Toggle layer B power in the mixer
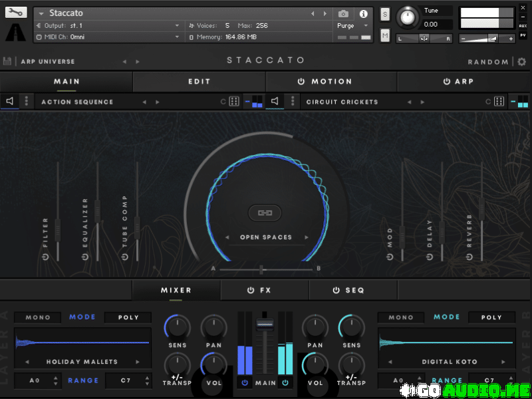Image resolution: width=532 pixels, height=399 pixels. tap(285, 383)
